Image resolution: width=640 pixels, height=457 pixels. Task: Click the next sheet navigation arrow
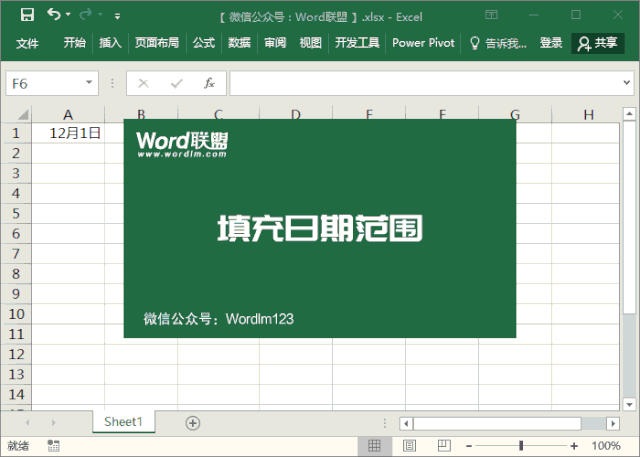tap(53, 423)
